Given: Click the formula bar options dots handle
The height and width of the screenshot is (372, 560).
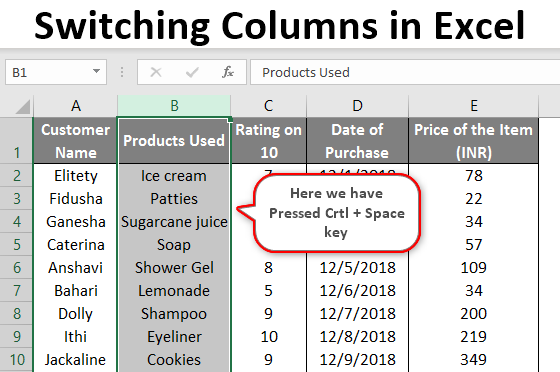Looking at the screenshot, I should [122, 72].
